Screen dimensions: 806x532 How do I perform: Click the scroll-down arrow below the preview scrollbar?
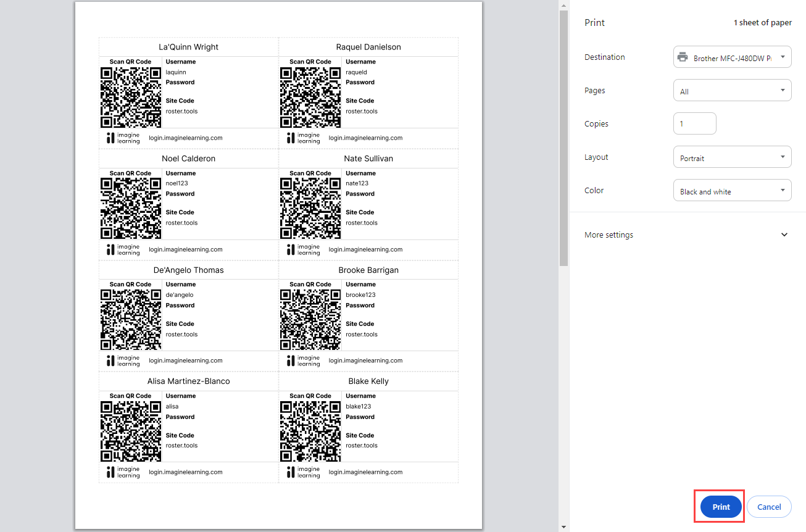point(563,526)
